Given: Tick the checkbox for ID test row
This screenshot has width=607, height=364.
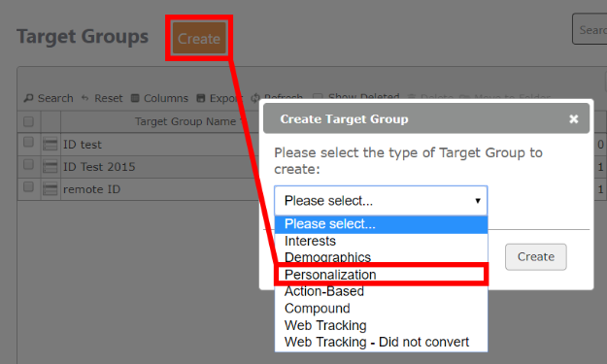Looking at the screenshot, I should click(28, 142).
